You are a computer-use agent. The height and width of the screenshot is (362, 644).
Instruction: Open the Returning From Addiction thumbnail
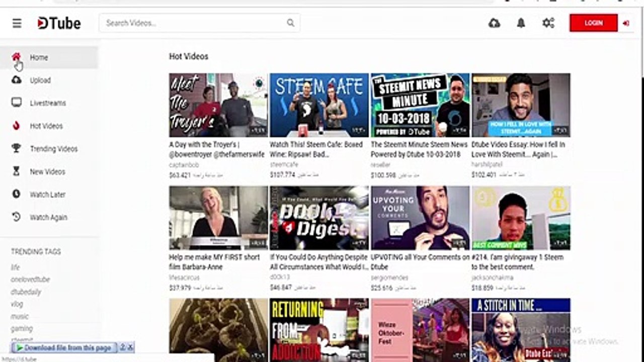319,330
